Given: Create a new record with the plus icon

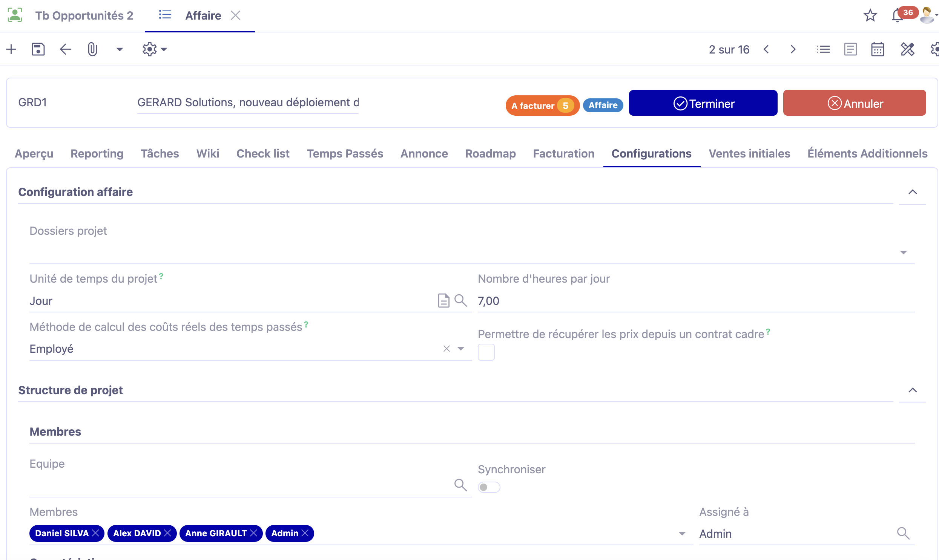Looking at the screenshot, I should (x=11, y=49).
